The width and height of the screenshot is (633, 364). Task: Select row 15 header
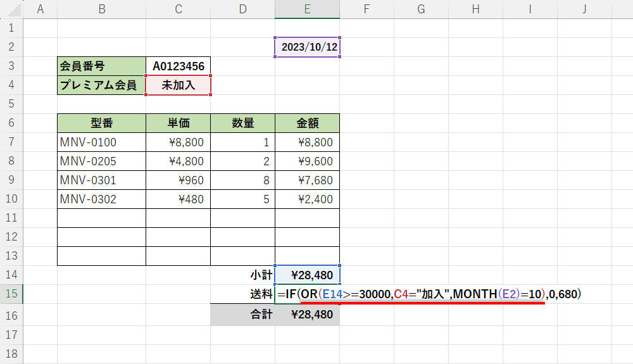click(11, 294)
